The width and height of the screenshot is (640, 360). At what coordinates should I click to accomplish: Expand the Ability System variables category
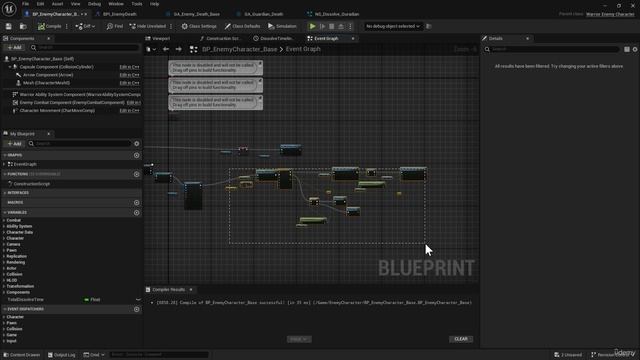[4, 226]
